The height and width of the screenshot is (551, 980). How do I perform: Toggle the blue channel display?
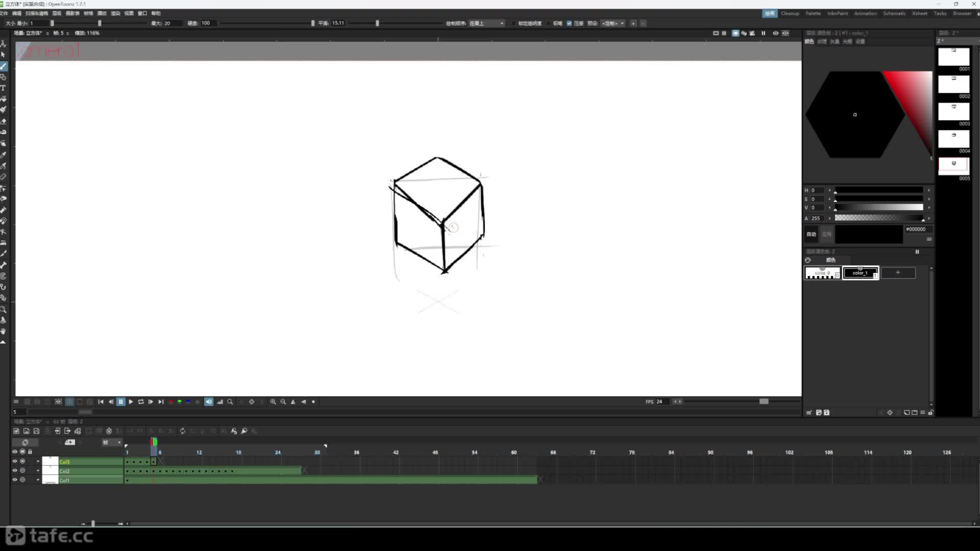(188, 402)
